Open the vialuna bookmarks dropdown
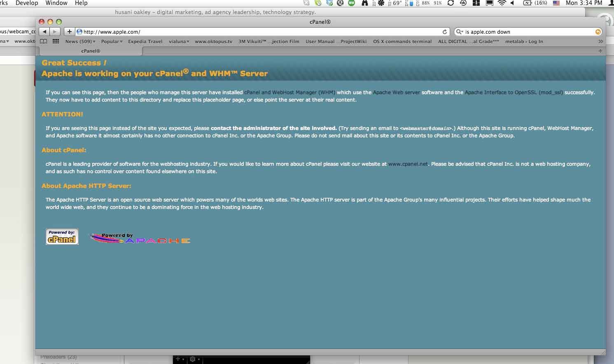The width and height of the screenshot is (614, 364). click(x=179, y=42)
